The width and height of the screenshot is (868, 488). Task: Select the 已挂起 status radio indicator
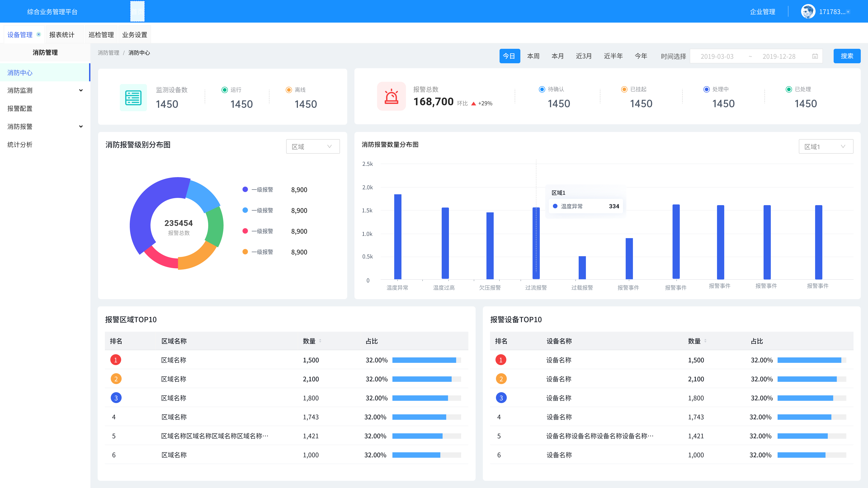(624, 89)
